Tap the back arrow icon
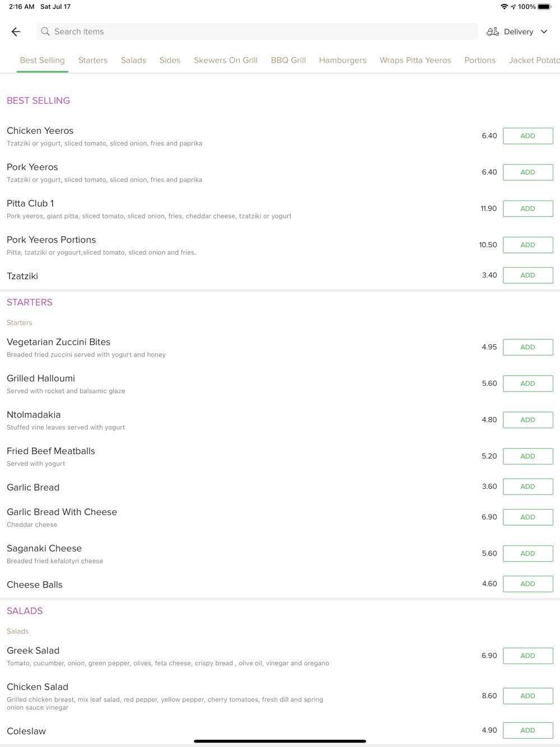The image size is (560, 747). click(16, 32)
